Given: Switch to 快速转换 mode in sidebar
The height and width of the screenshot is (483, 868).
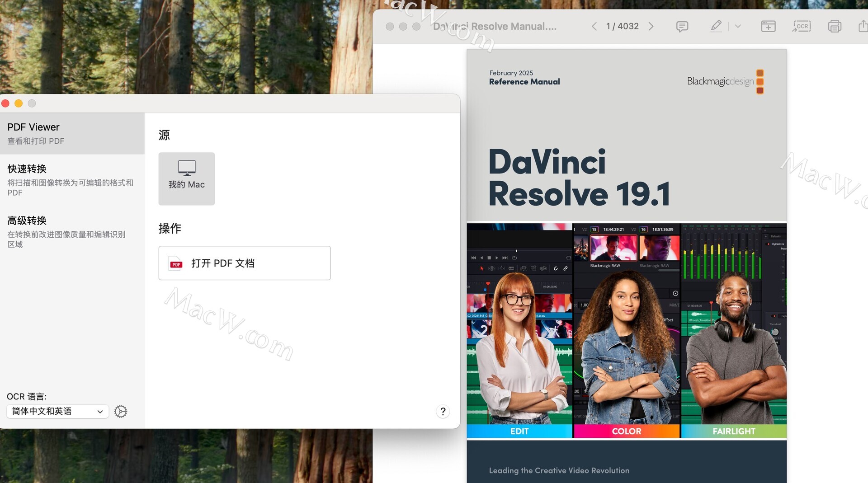Looking at the screenshot, I should point(72,180).
